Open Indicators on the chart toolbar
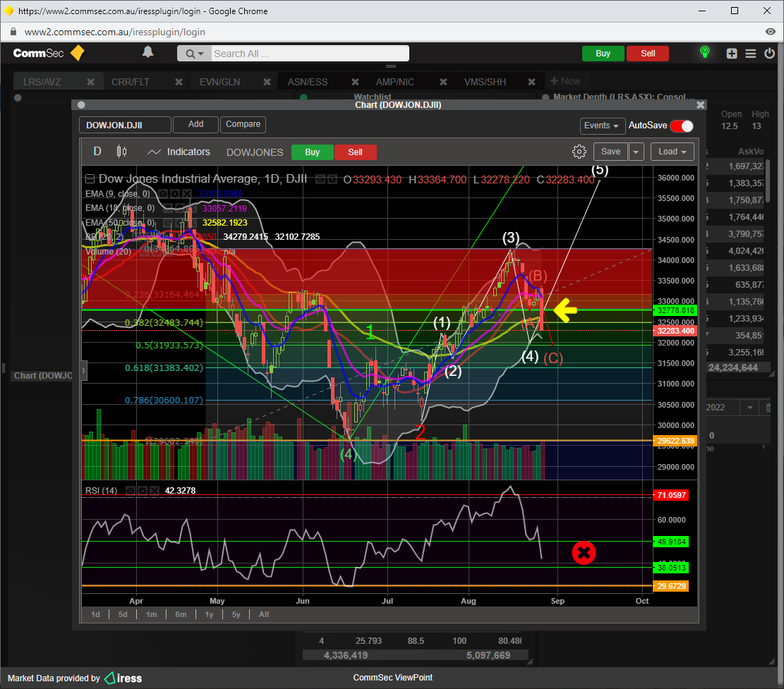Viewport: 784px width, 689px height. click(179, 152)
